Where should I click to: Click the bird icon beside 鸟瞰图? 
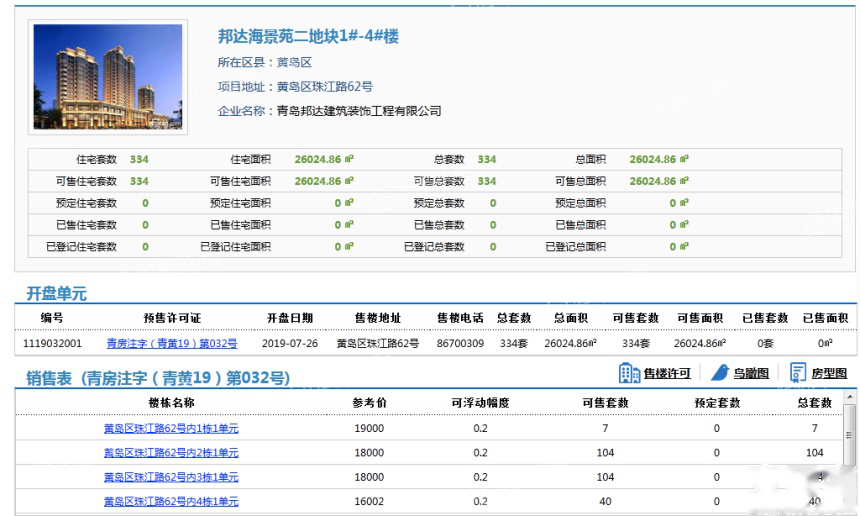click(720, 373)
